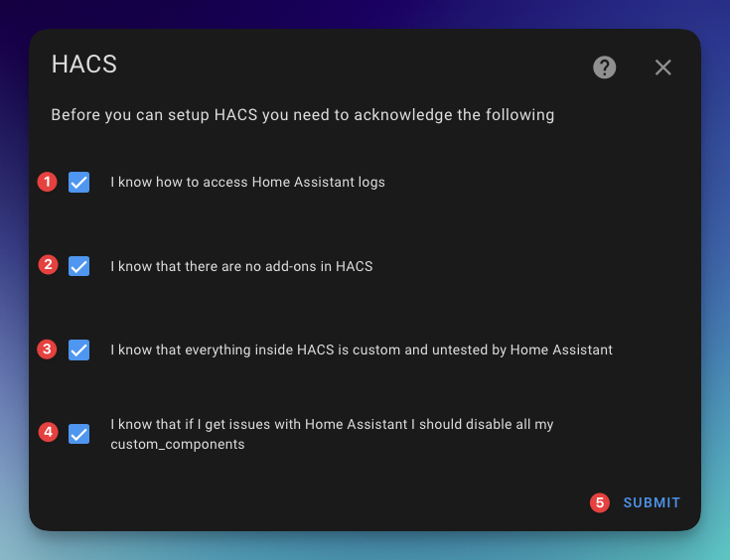Click the "no add-ons in HACS" label text
Screen dimensions: 730x560
(241, 266)
